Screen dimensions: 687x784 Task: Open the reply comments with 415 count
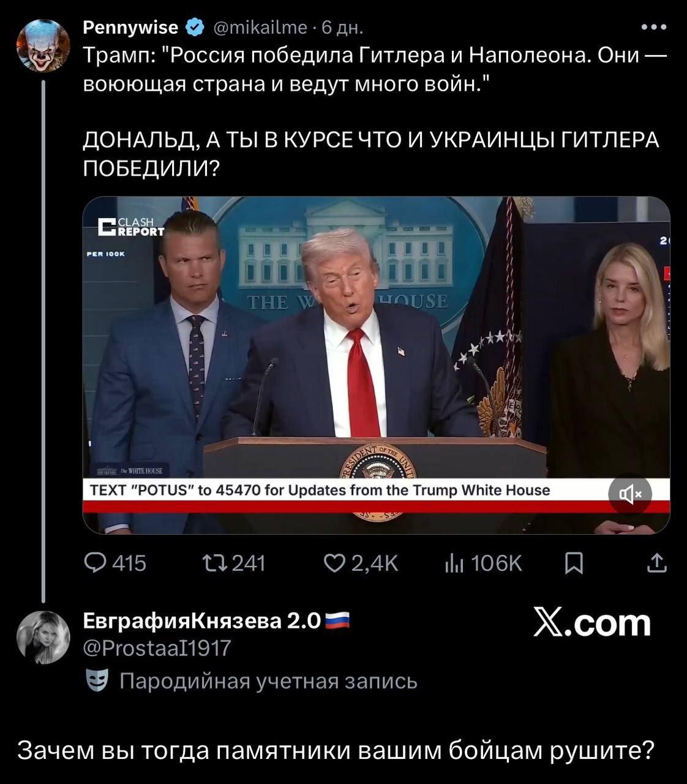pos(115,563)
